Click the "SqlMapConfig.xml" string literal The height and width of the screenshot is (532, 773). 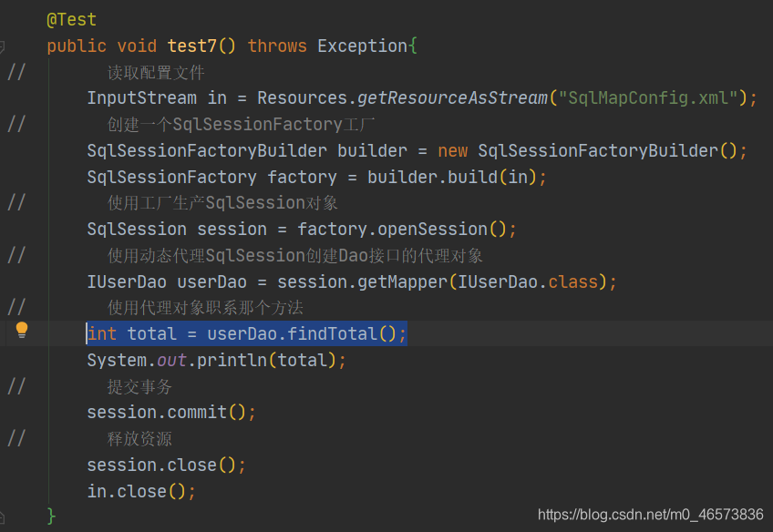(x=648, y=98)
